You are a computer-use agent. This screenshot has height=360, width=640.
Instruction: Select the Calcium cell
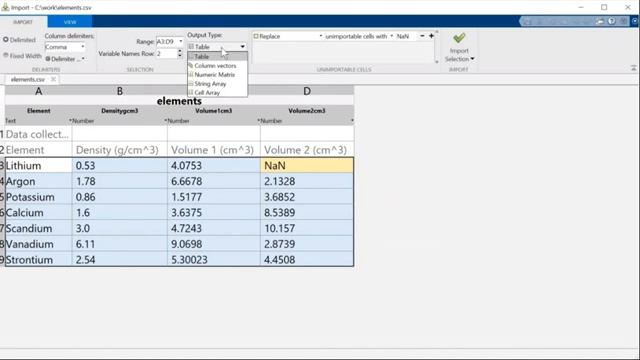point(38,213)
